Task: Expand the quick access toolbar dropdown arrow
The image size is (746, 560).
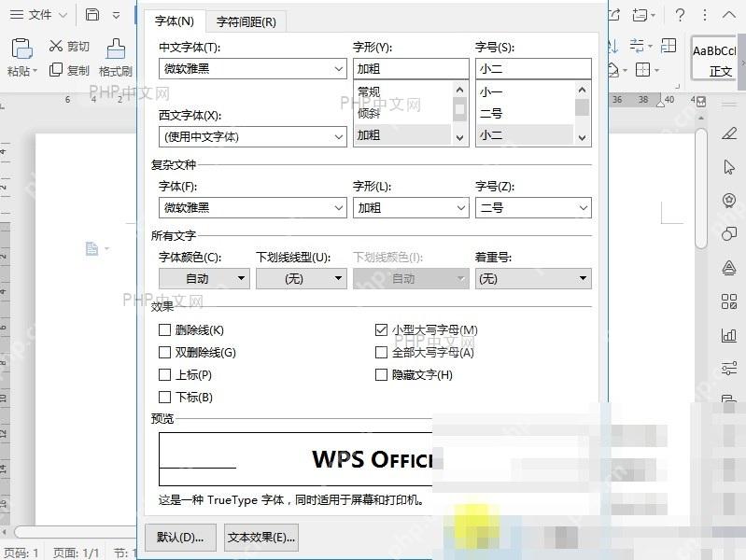Action: pos(116,15)
